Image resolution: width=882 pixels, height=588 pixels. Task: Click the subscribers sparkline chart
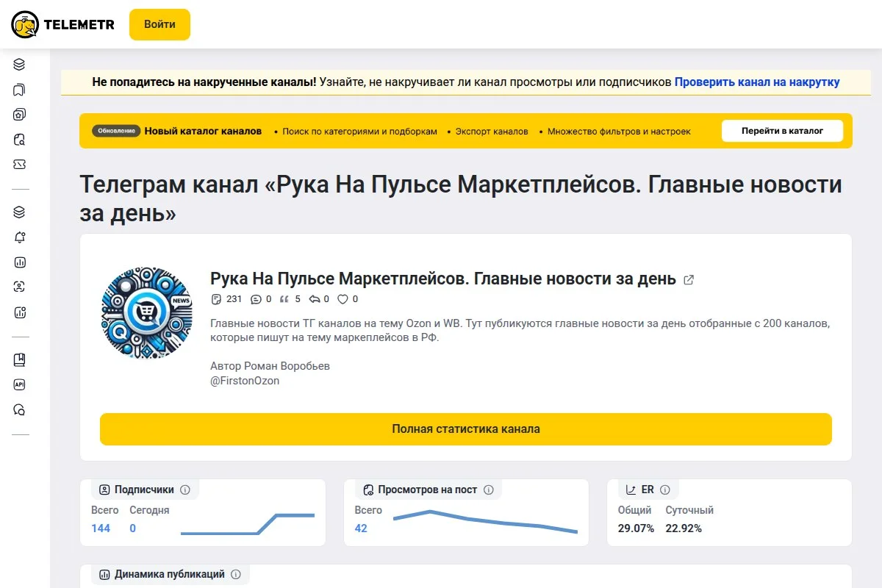click(248, 524)
